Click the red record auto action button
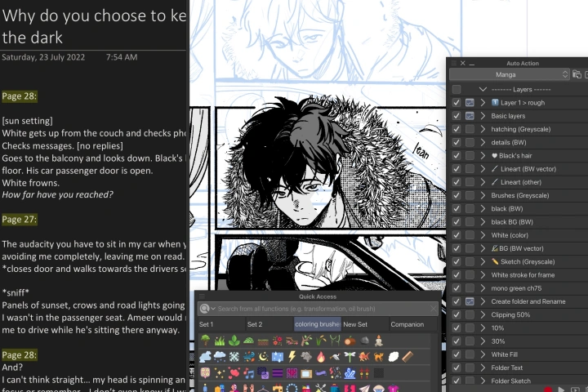The width and height of the screenshot is (588, 392). tap(548, 390)
